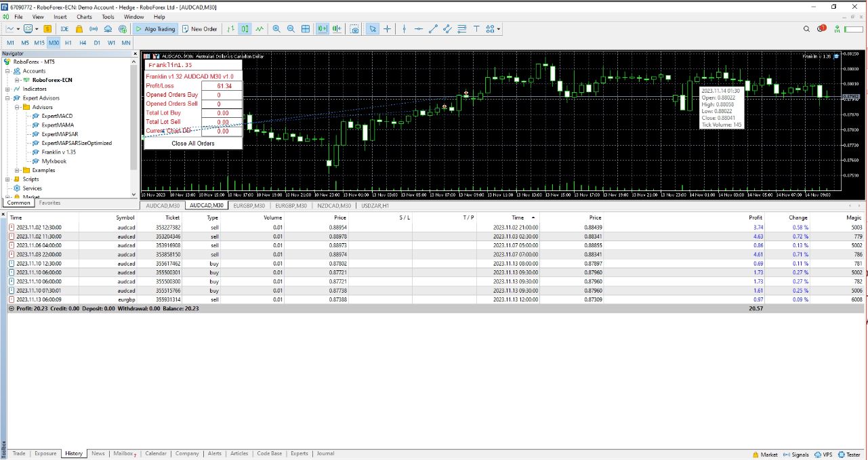The height and width of the screenshot is (460, 868).
Task: Collapse the Advisors folder
Action: coord(17,107)
